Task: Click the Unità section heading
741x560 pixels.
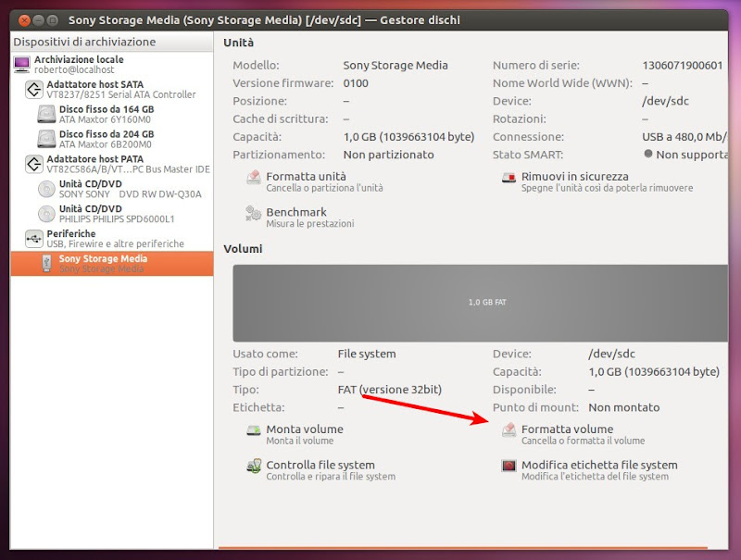Action: [239, 43]
